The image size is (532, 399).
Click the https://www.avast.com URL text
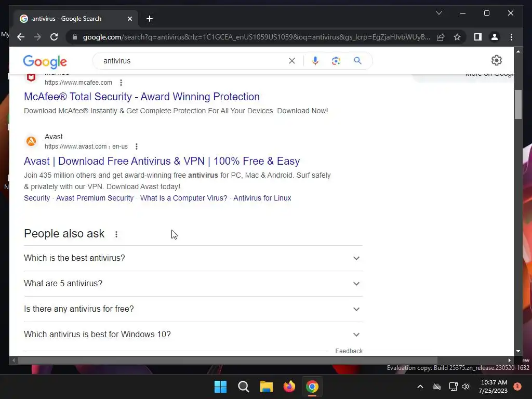[86, 147]
